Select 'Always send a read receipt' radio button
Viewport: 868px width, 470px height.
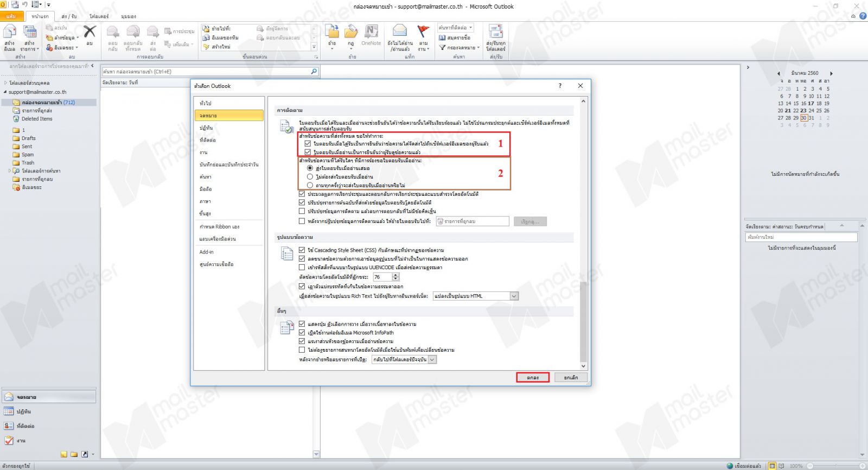pyautogui.click(x=310, y=168)
